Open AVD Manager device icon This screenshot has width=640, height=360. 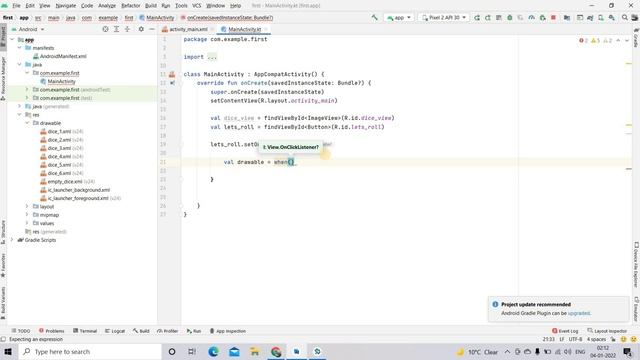(601, 18)
